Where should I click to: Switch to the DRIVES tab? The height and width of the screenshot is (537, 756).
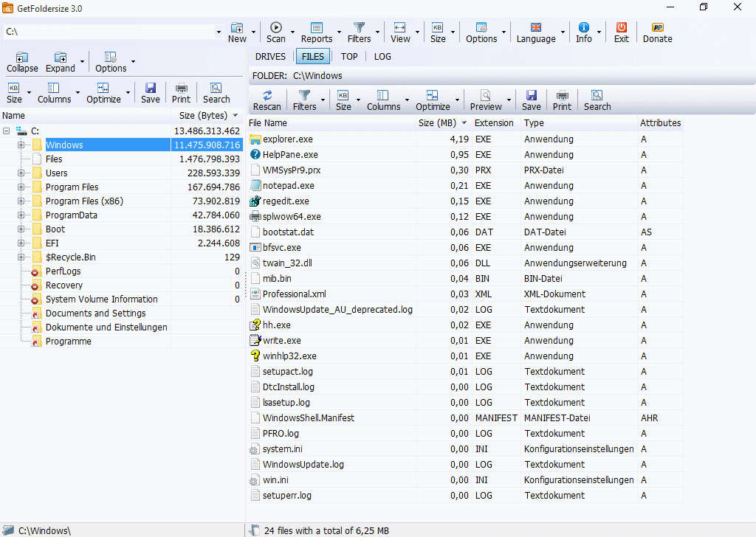(x=270, y=56)
